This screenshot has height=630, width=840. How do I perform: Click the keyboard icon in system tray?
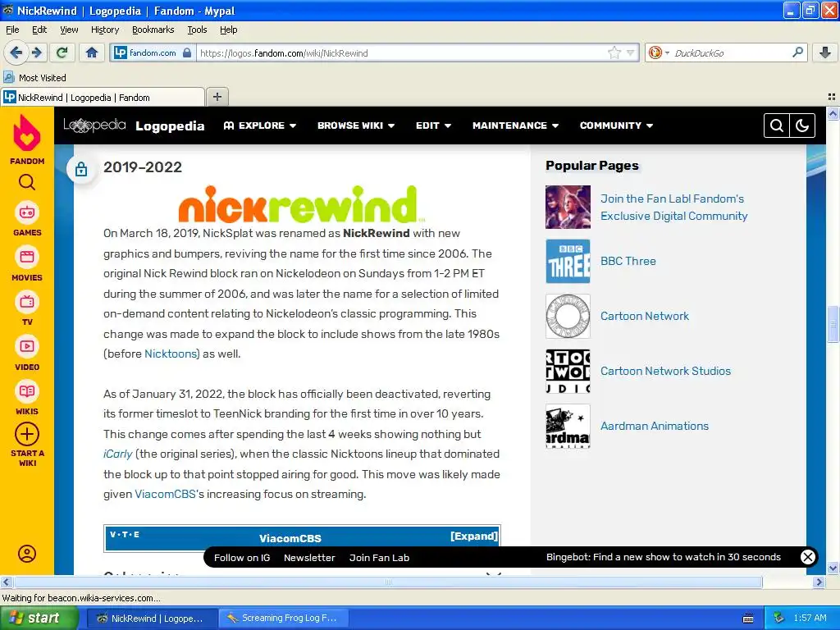click(x=748, y=619)
